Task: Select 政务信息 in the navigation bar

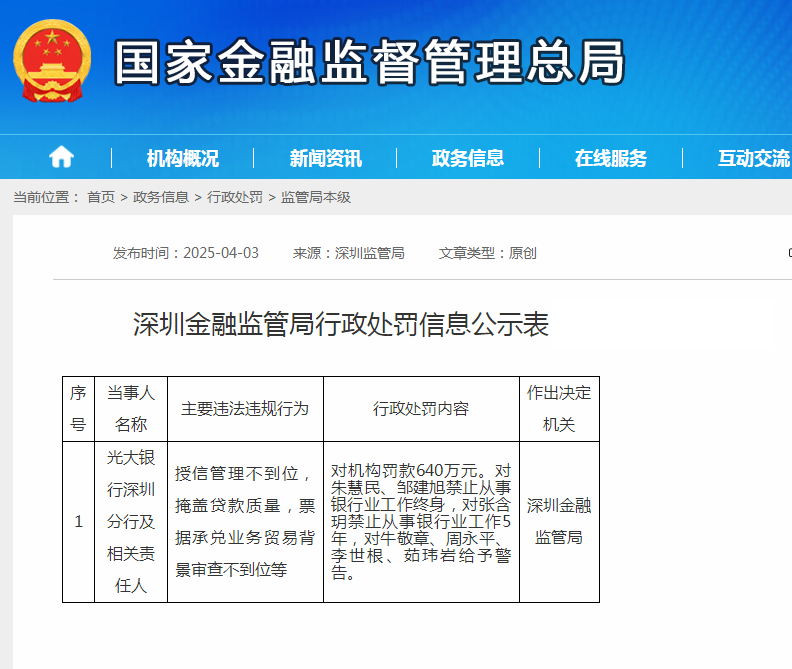Action: (468, 158)
